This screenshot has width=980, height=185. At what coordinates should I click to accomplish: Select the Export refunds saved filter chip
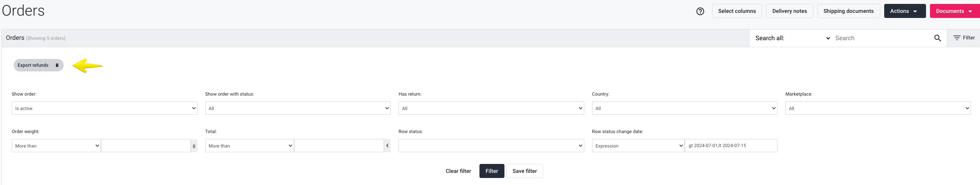[33, 65]
